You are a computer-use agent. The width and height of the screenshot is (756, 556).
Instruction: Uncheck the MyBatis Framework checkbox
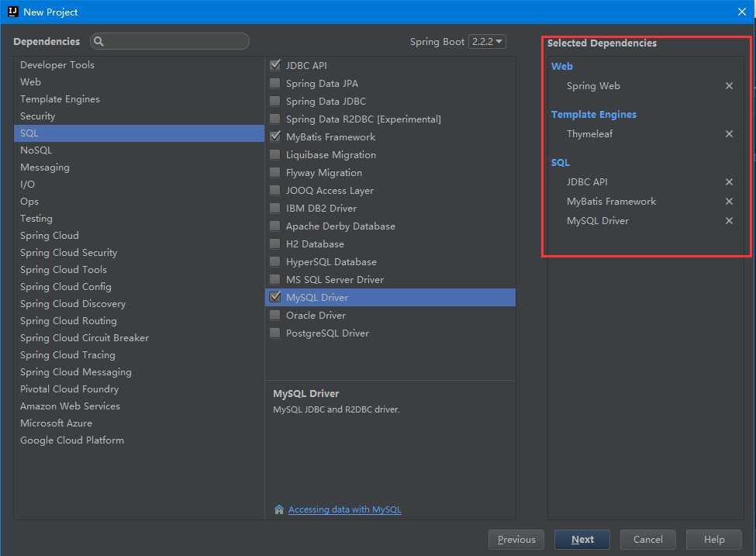pos(275,136)
